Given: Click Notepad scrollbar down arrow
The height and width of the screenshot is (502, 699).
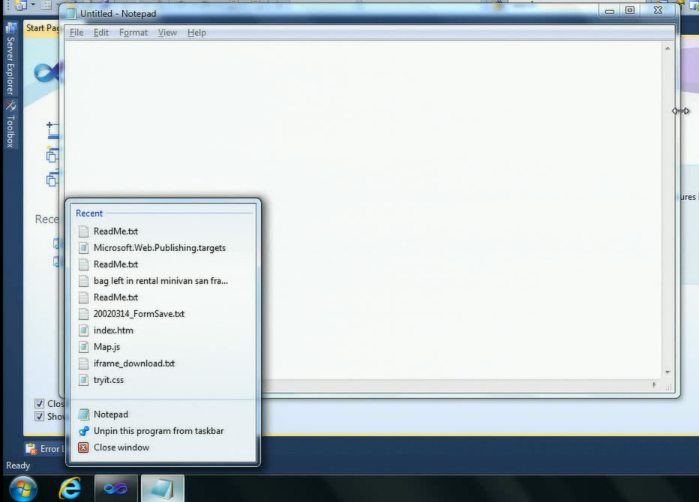Looking at the screenshot, I should [667, 372].
